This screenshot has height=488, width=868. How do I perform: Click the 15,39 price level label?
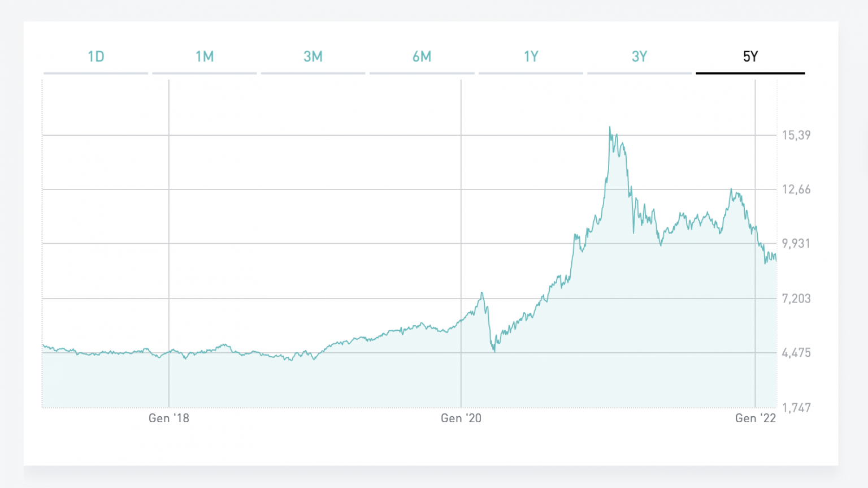click(796, 135)
